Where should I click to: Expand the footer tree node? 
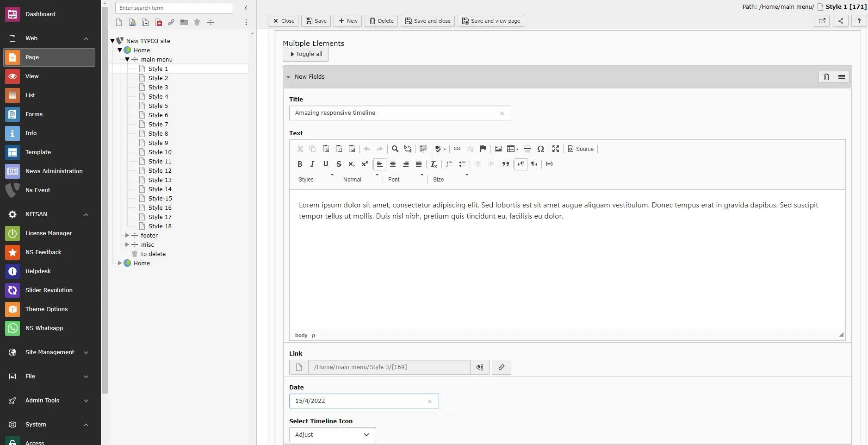(127, 235)
